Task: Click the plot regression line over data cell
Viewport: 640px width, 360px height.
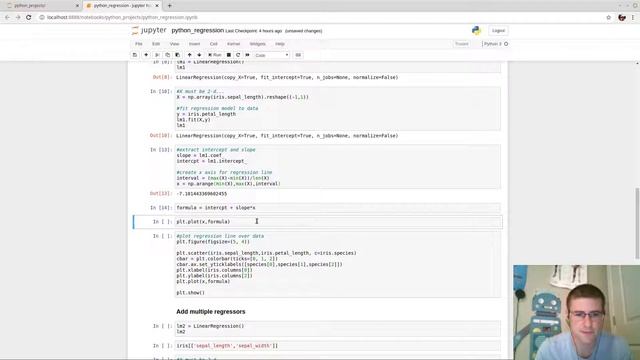Action: click(x=338, y=264)
